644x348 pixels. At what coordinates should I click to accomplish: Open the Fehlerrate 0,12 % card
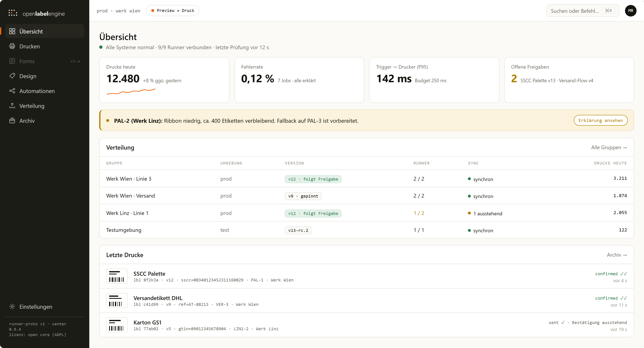299,80
